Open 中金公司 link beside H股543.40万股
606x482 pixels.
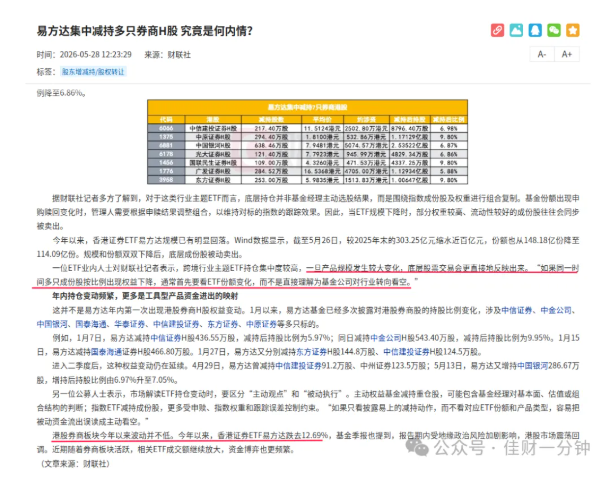pos(386,338)
